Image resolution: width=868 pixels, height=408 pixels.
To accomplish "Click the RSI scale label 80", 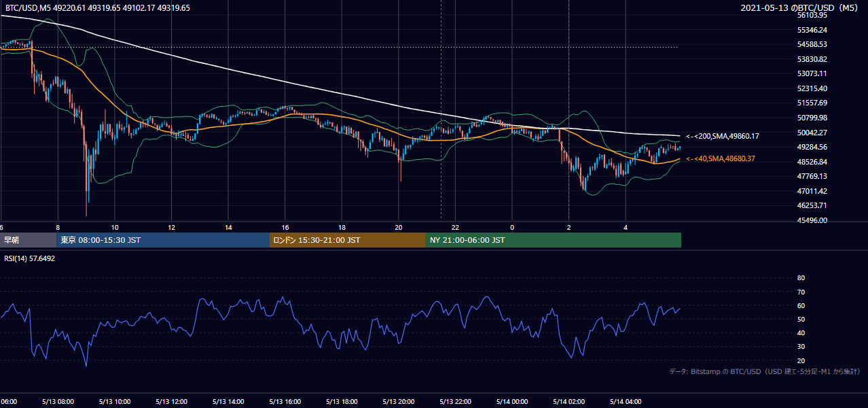I will [x=801, y=278].
